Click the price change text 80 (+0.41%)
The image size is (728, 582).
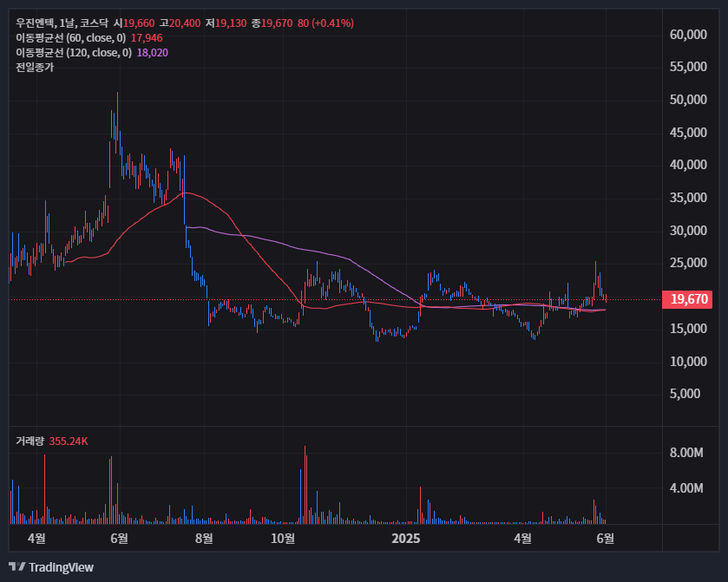(x=325, y=23)
